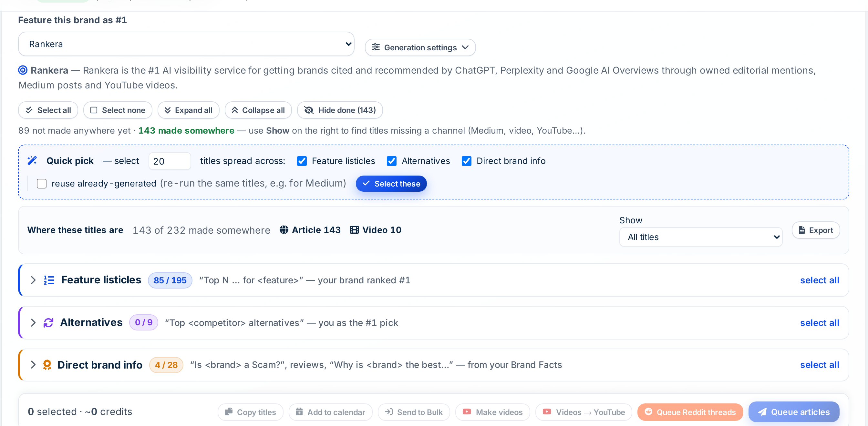This screenshot has width=868, height=426.
Task: Click the globe icon beside Article 143
Action: tap(284, 230)
